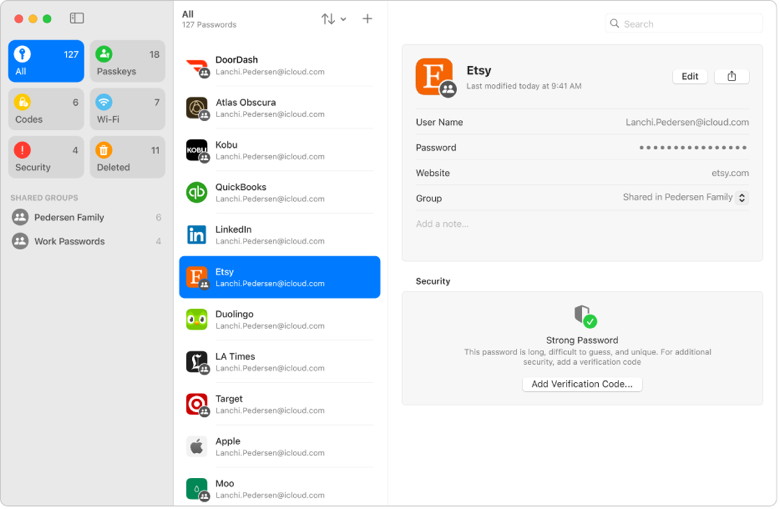This screenshot has width=780, height=509.
Task: Click the 'Group' field label
Action: tap(429, 199)
